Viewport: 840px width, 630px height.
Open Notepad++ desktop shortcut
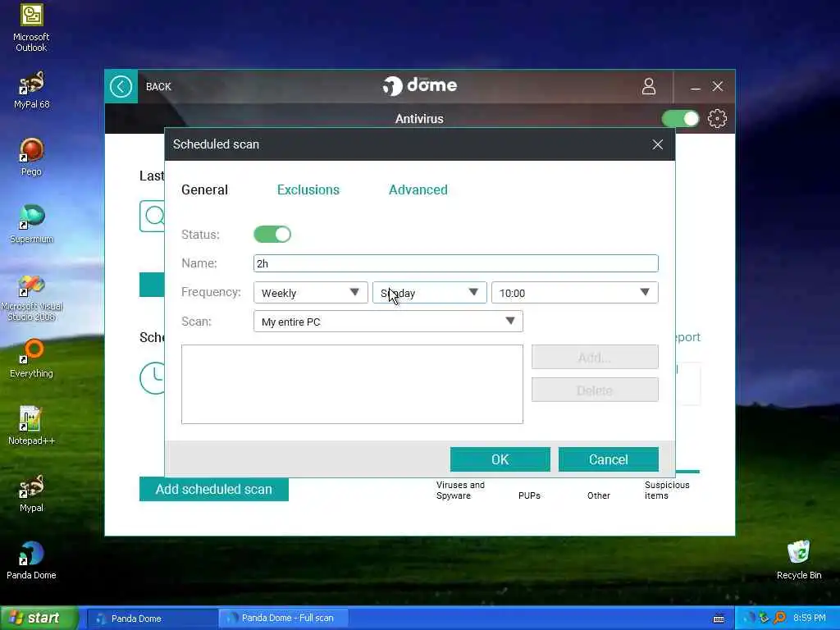point(31,426)
